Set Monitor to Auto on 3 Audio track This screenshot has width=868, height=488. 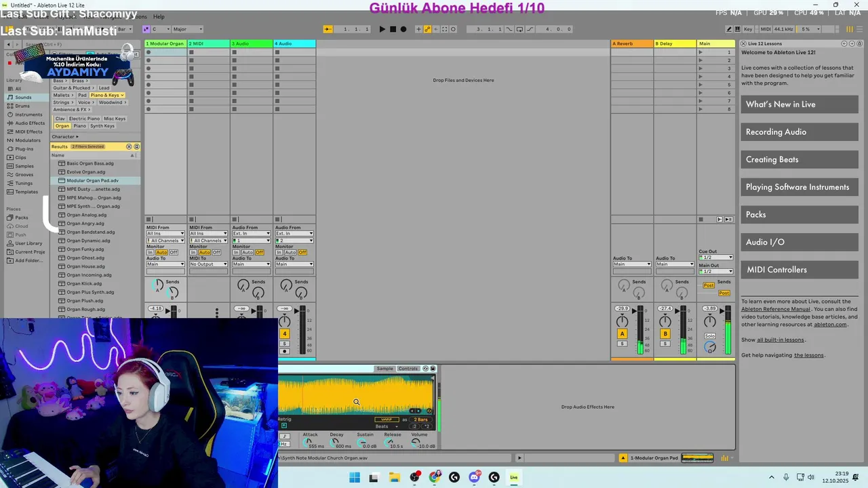[x=248, y=252]
